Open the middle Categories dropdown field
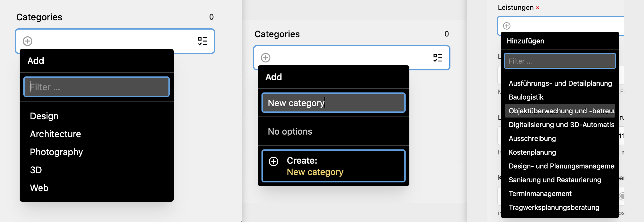This screenshot has width=644, height=222. pyautogui.click(x=350, y=58)
